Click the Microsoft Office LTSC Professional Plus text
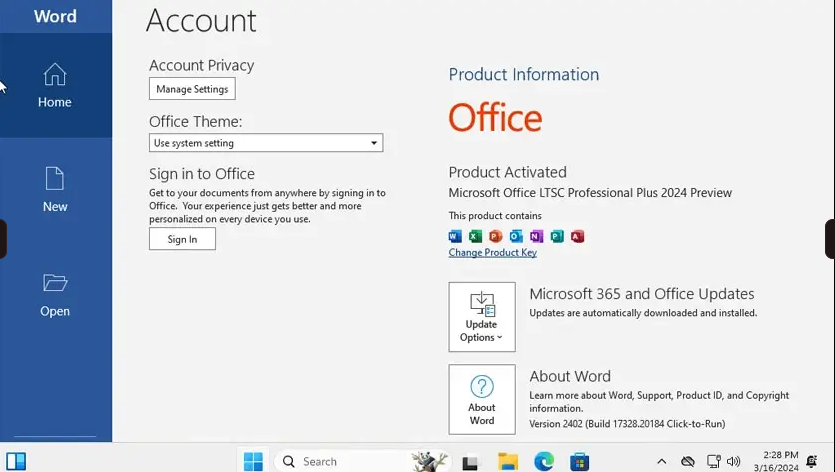The height and width of the screenshot is (472, 835). [590, 193]
